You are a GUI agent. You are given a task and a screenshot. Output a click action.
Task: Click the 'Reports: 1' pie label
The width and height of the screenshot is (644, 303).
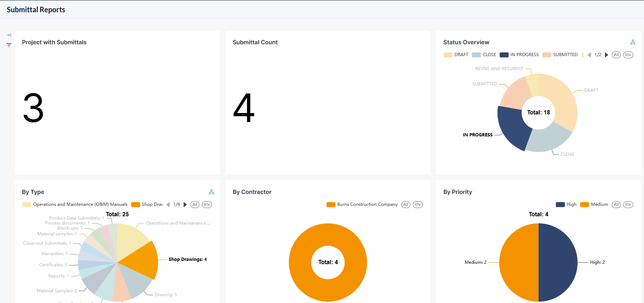59,276
